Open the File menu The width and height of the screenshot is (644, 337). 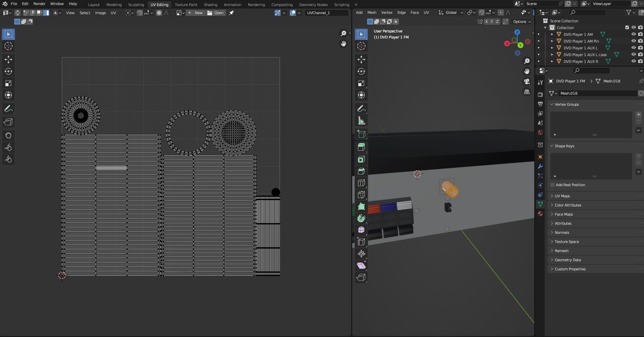point(14,4)
